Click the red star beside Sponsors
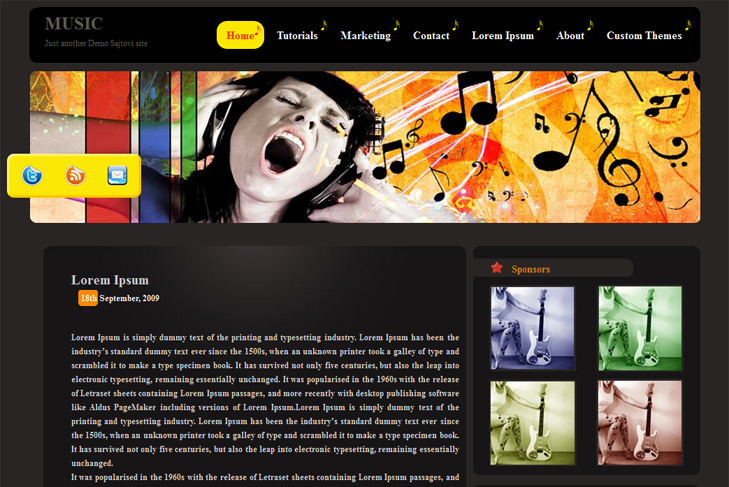Viewport: 729px width, 487px height. click(497, 267)
